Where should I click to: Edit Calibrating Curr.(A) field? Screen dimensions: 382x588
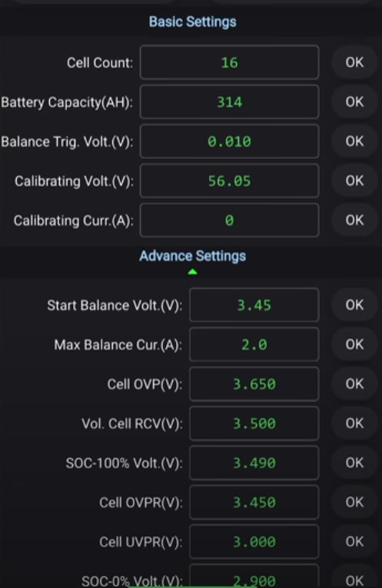(229, 220)
